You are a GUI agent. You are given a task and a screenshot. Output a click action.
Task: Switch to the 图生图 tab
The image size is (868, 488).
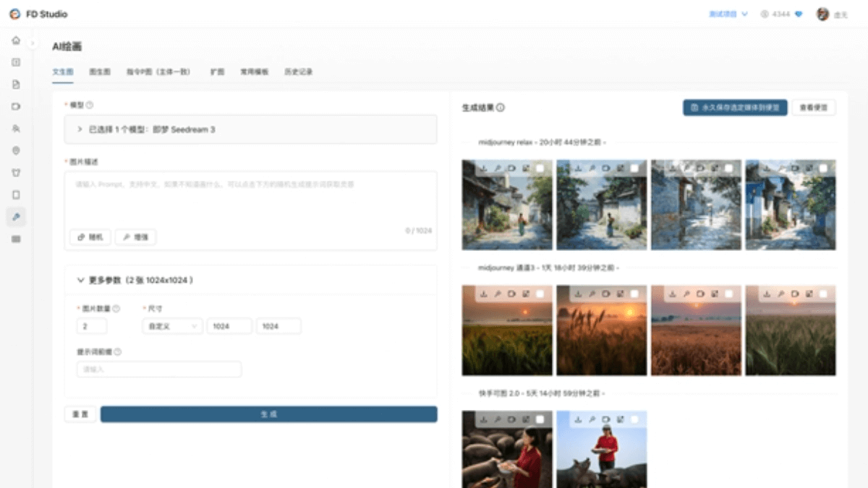[100, 72]
